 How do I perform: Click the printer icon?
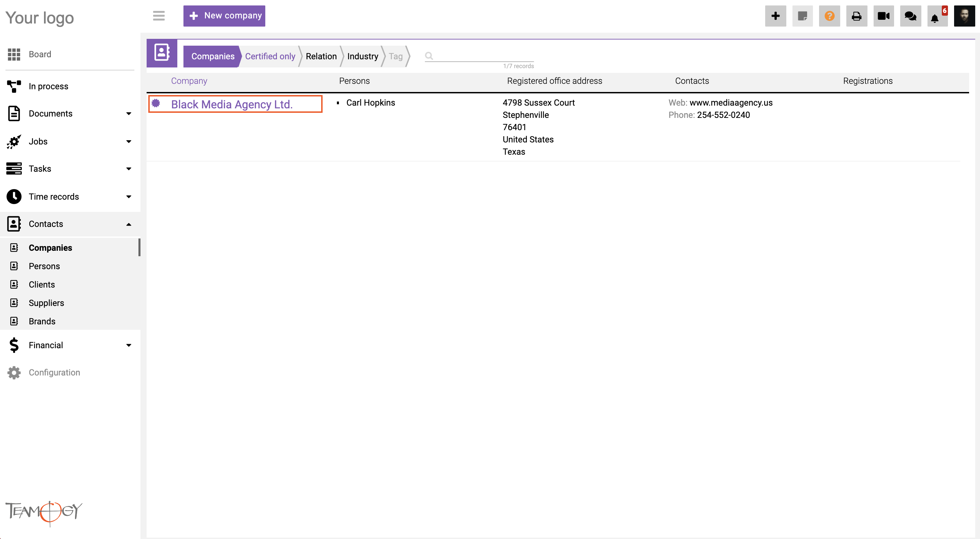tap(856, 16)
